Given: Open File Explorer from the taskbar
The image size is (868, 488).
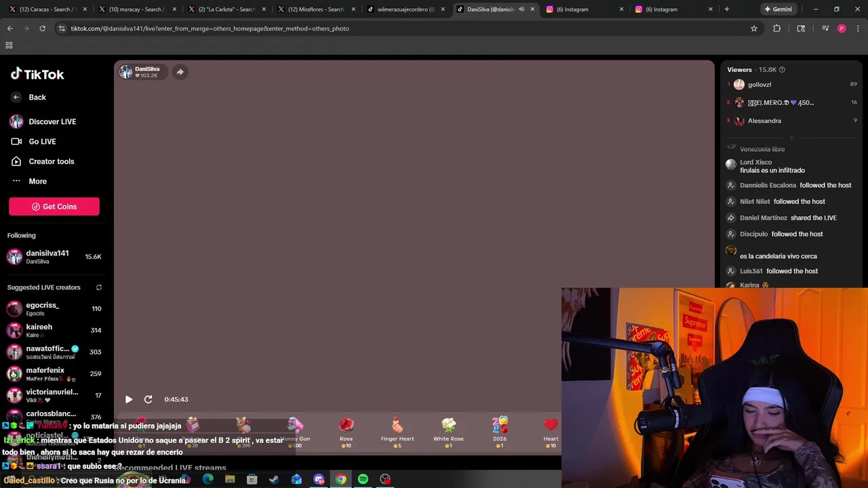Looking at the screenshot, I should (230, 479).
